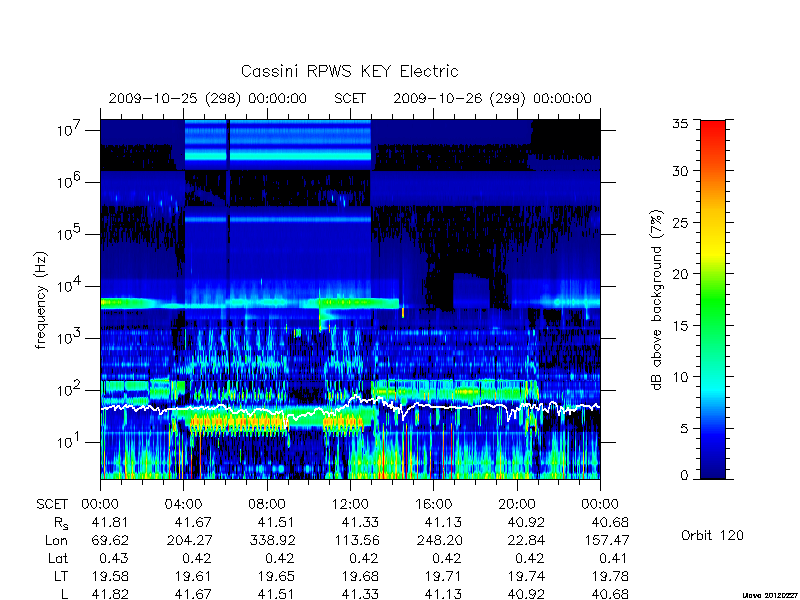Viewport: 800px width, 600px height.
Task: Click the red top of the color bar
Action: click(x=713, y=125)
